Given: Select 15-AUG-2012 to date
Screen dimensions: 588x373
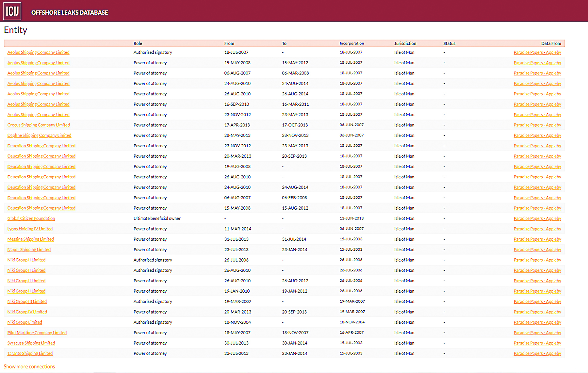Looking at the screenshot, I should pyautogui.click(x=295, y=208).
